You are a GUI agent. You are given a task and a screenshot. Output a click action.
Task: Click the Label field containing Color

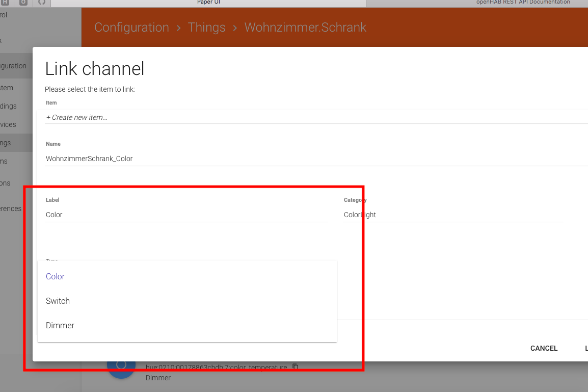pos(186,215)
